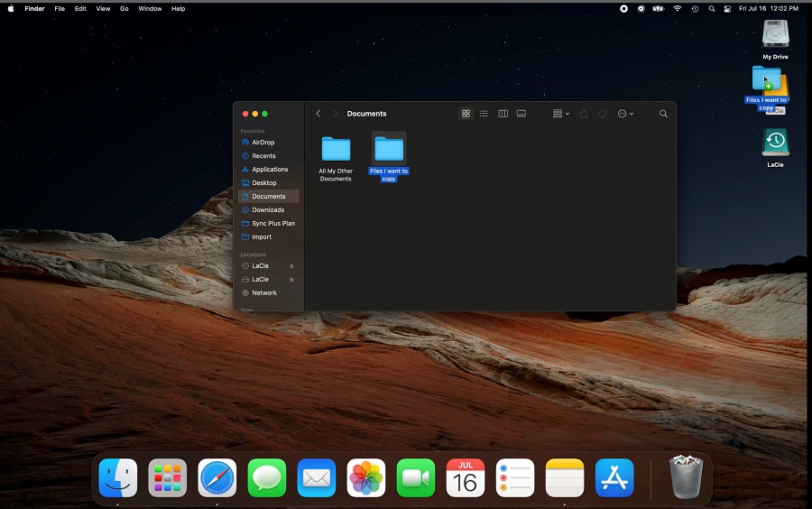Image resolution: width=812 pixels, height=509 pixels.
Task: Open the Trash in the Dock
Action: (686, 477)
